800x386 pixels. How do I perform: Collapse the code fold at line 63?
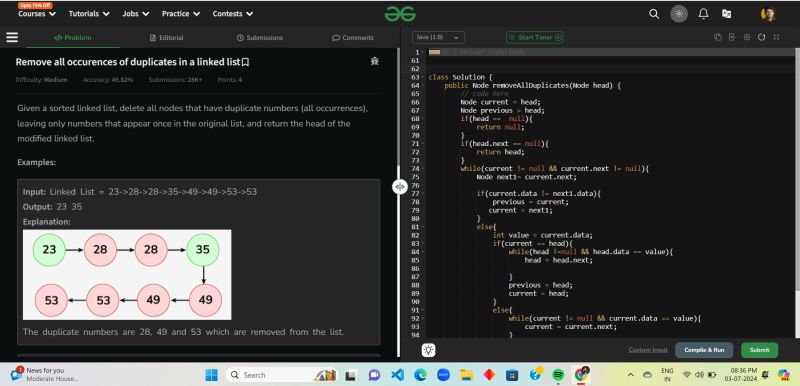(423, 78)
